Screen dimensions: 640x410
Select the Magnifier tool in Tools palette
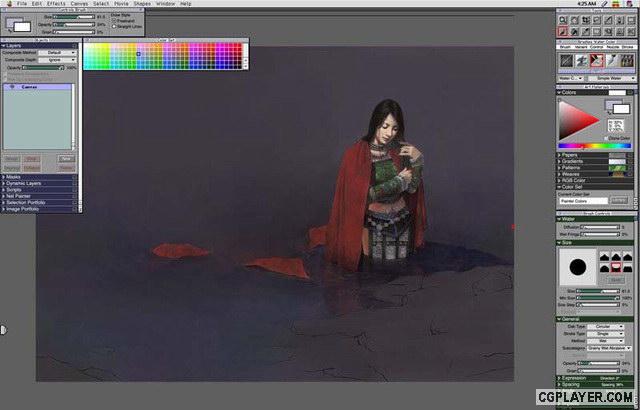[563, 20]
